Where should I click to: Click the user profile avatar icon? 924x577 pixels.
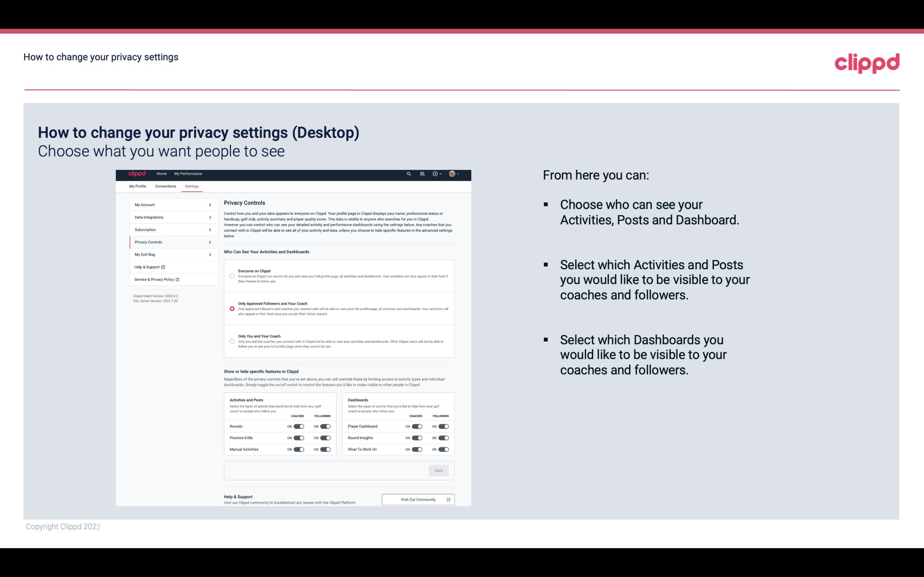[x=452, y=174]
